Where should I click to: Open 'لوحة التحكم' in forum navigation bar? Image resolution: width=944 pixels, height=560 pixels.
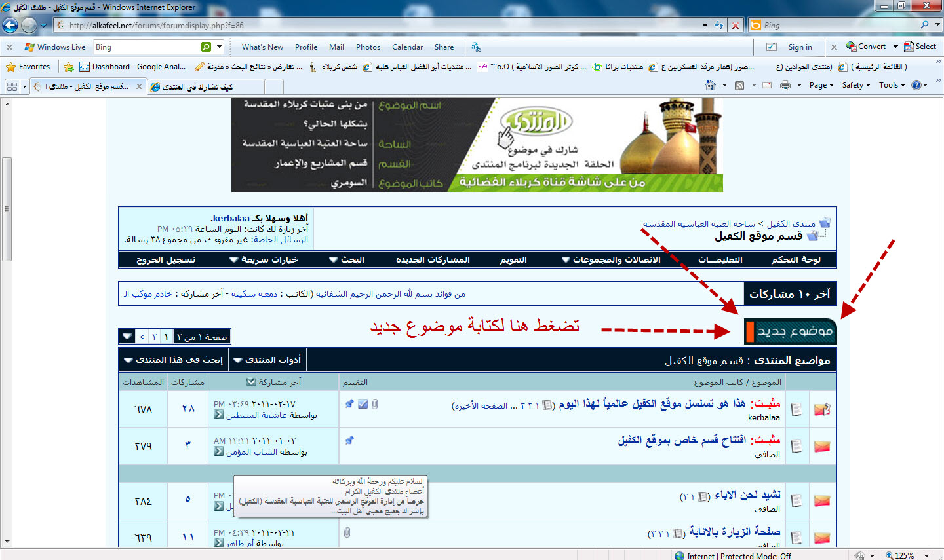click(796, 260)
